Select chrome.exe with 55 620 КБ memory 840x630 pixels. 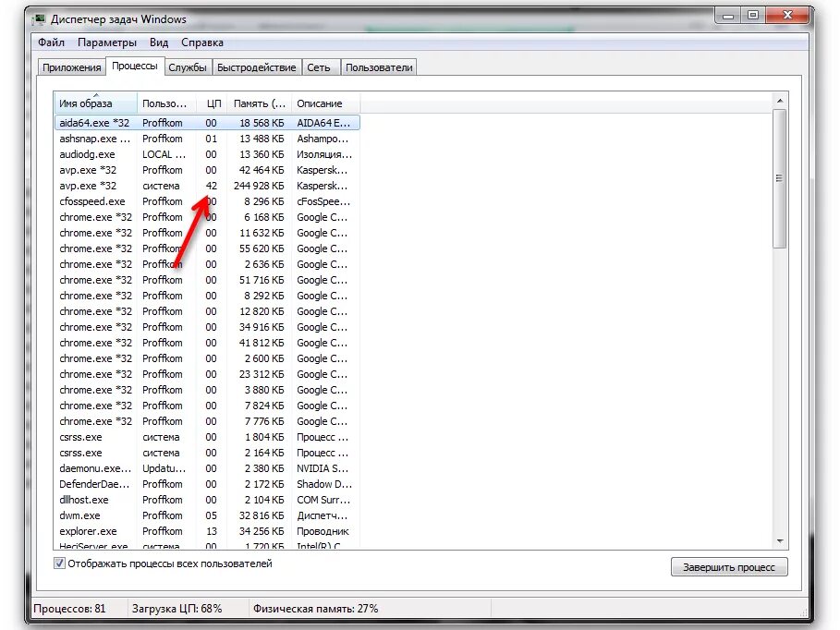pos(207,248)
